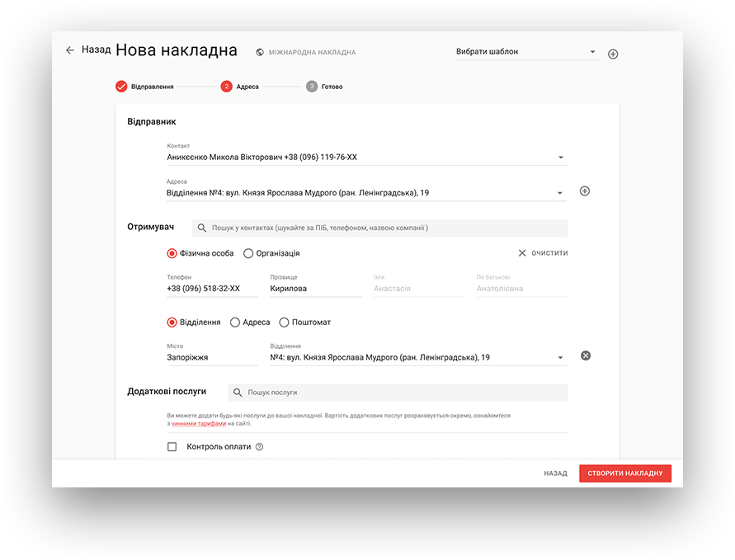This screenshot has height=560, width=735.
Task: Click the back arrow icon beside Назад
Action: pyautogui.click(x=70, y=50)
